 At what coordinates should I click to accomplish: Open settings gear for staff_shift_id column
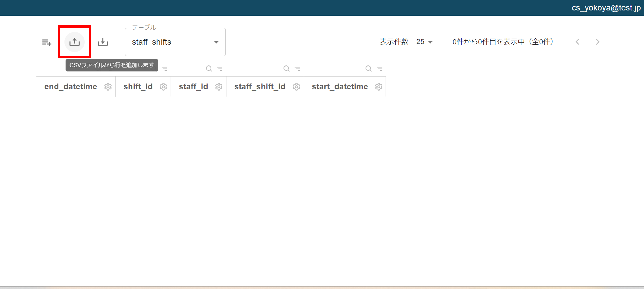point(296,87)
